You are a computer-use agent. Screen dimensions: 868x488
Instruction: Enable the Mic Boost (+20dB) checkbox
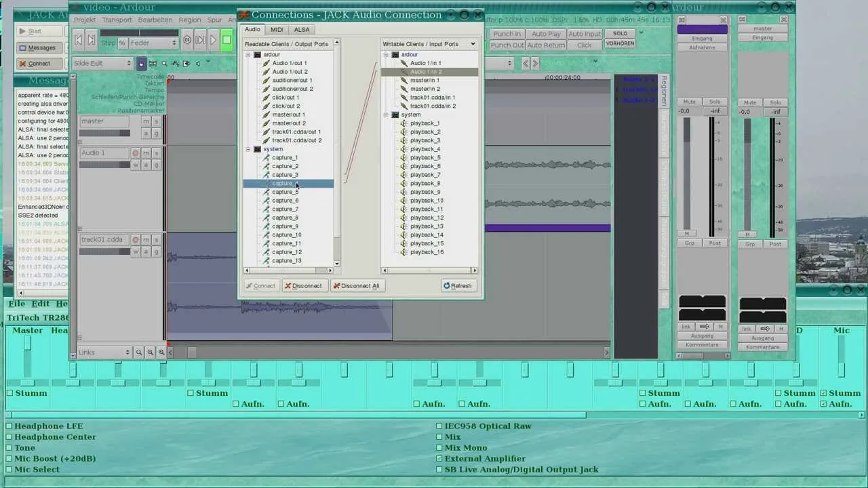(x=9, y=459)
